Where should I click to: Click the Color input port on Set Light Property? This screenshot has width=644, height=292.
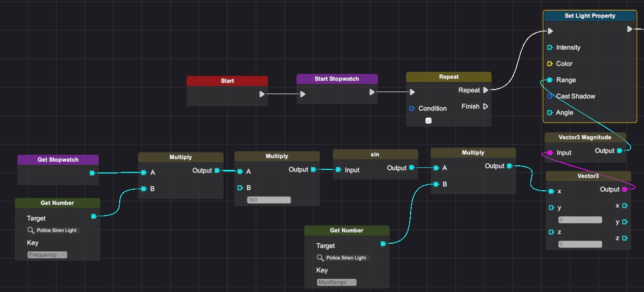coord(550,64)
